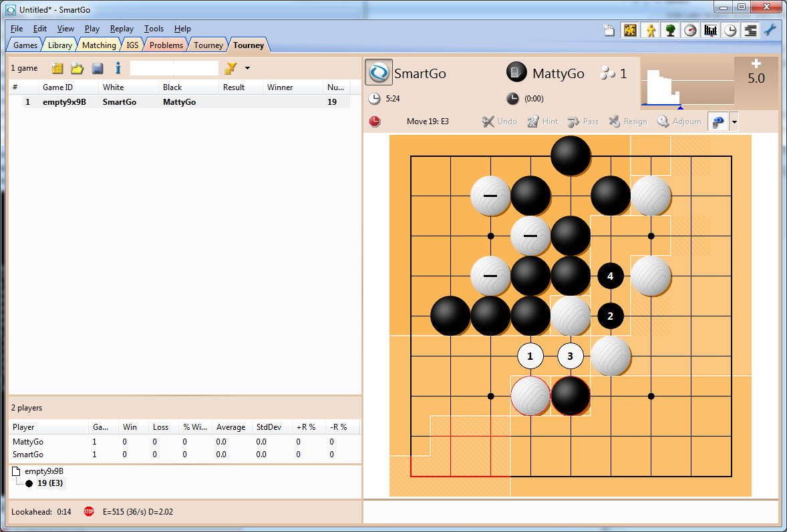Screen dimensions: 787x532
Task: Open the Replay menu
Action: click(122, 29)
